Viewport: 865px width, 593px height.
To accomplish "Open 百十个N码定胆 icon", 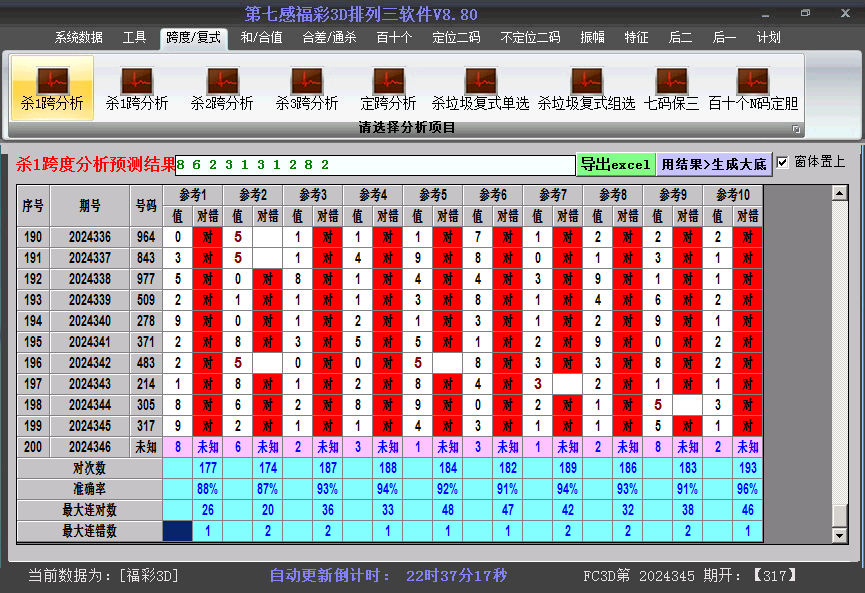I will 753,88.
